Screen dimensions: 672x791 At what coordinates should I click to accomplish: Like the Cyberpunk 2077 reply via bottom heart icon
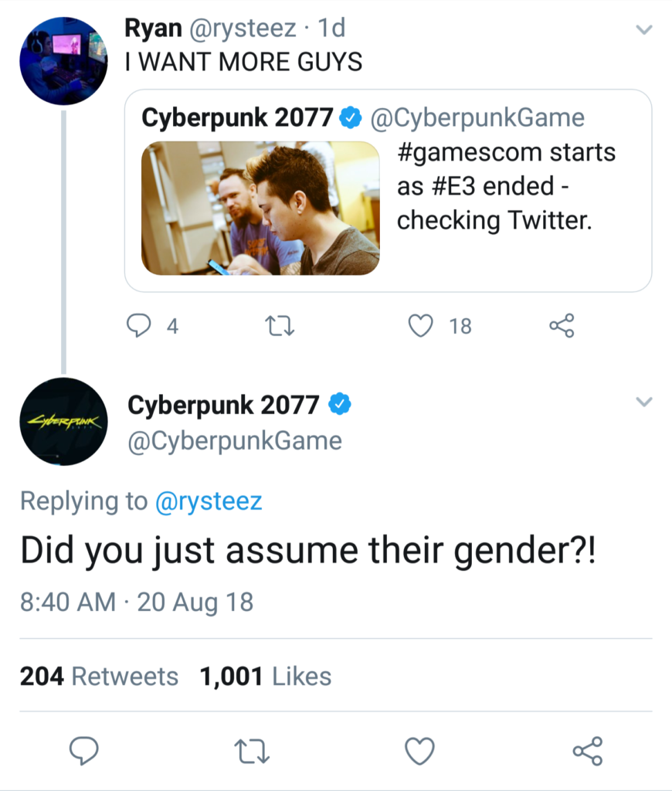pyautogui.click(x=419, y=751)
